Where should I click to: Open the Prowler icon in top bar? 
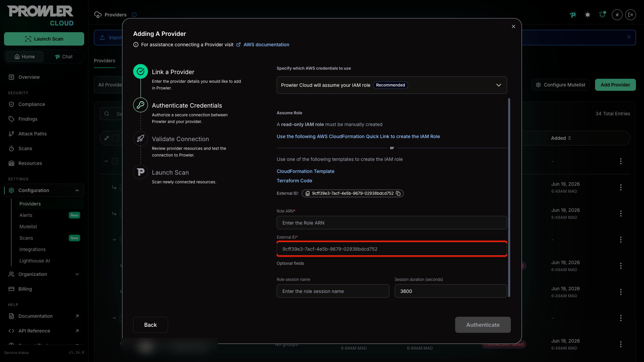tap(573, 15)
